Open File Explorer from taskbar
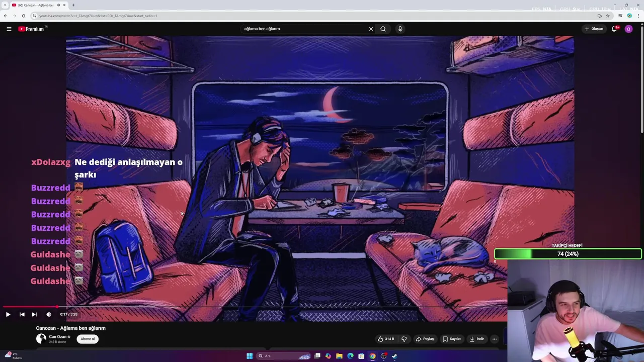The image size is (644, 362). (x=339, y=356)
